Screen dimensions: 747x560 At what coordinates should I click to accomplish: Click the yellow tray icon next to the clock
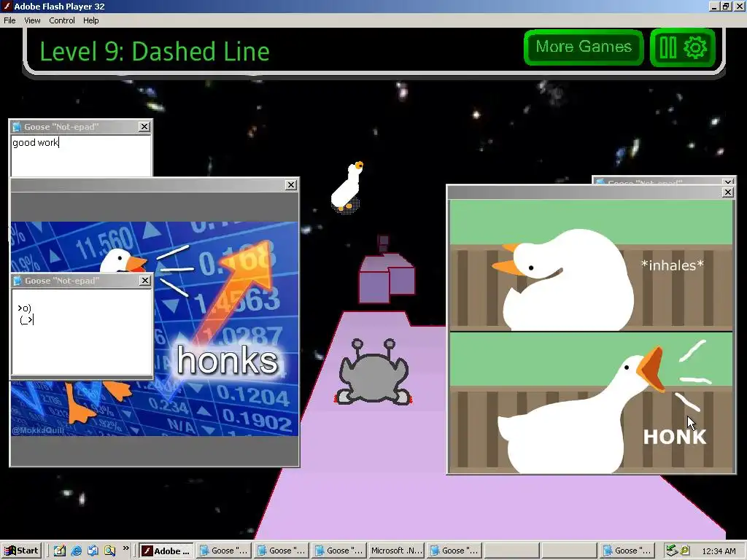coord(684,551)
